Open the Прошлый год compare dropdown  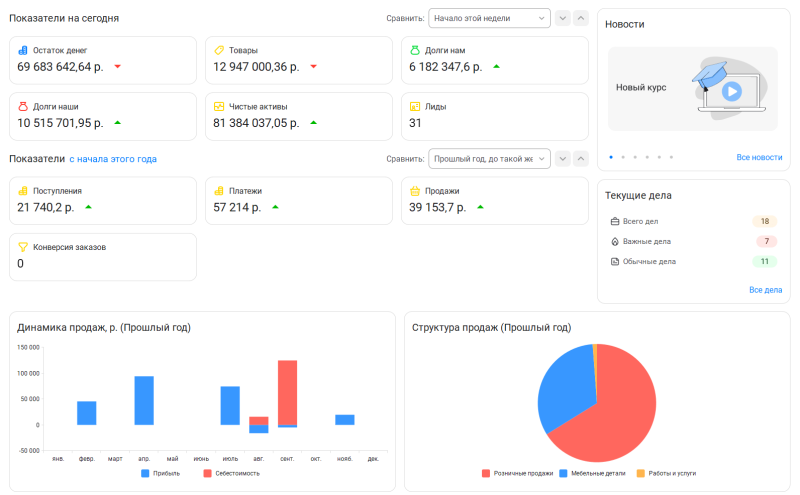pyautogui.click(x=489, y=158)
